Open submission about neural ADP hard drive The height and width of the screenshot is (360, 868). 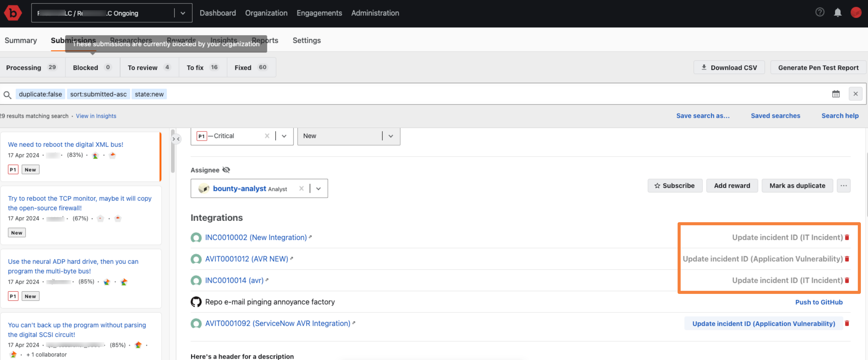point(73,266)
